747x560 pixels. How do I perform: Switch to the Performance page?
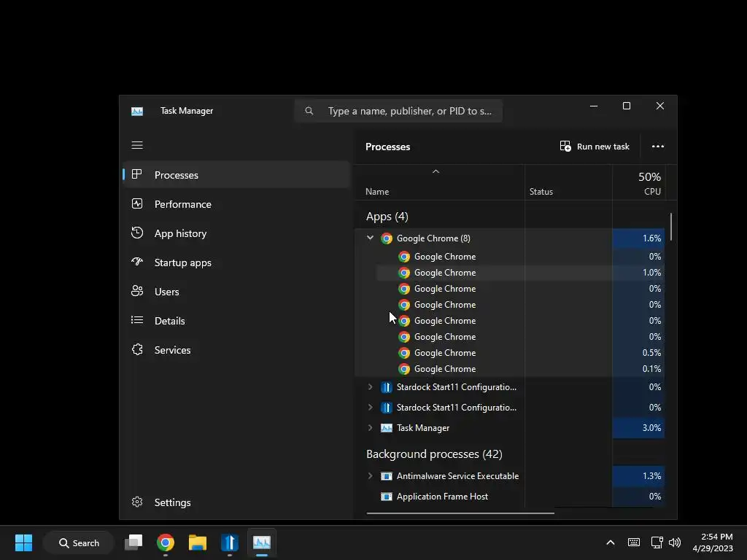coord(236,204)
